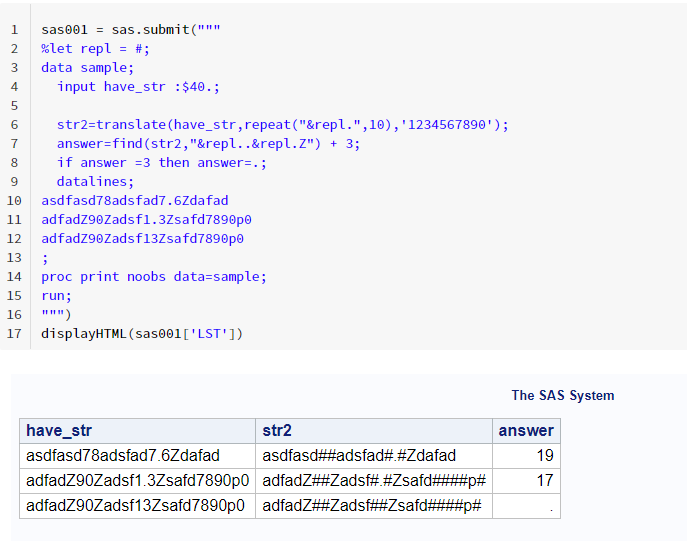The image size is (687, 541).
Task: Click 'The SAS System' output title
Action: [x=562, y=395]
